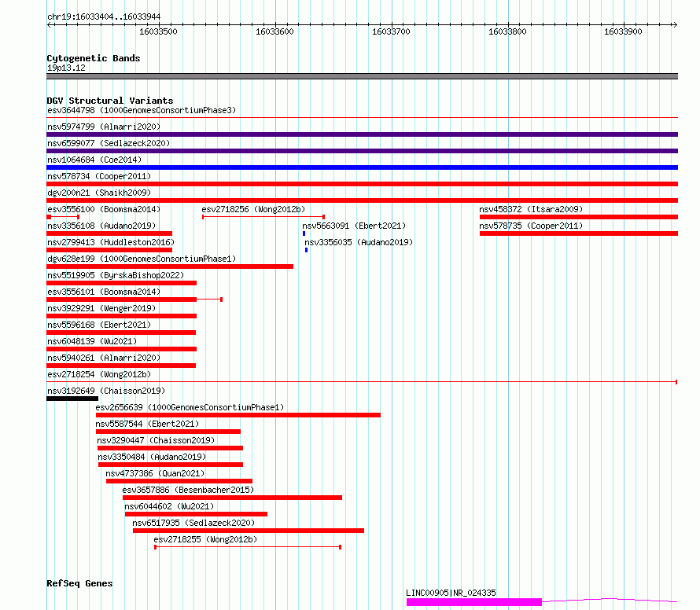Screen dimensions: 700x610
Task: Select esv3556101 (Boomsma2014) label
Action: point(104,292)
